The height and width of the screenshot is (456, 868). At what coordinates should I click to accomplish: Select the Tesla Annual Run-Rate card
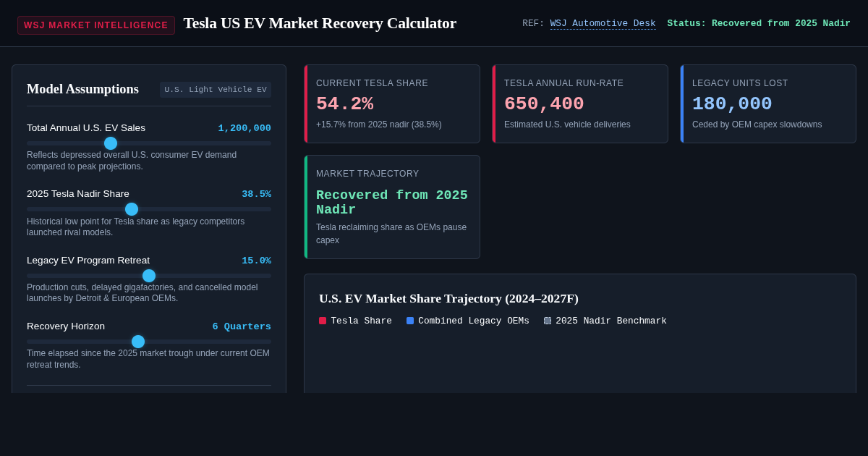pos(580,104)
